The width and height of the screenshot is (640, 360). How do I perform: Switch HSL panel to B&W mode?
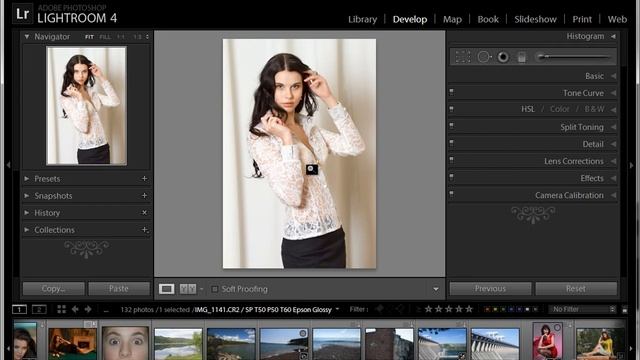594,109
